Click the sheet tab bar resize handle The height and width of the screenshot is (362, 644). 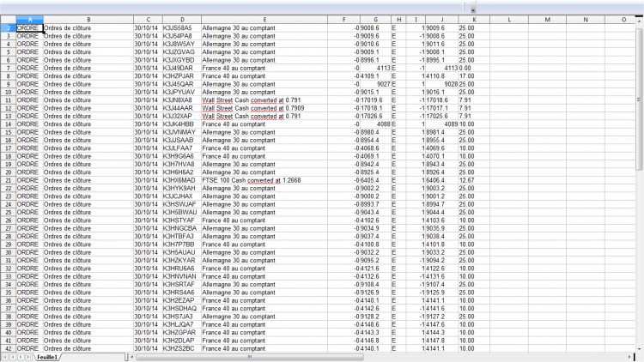pyautogui.click(x=126, y=357)
